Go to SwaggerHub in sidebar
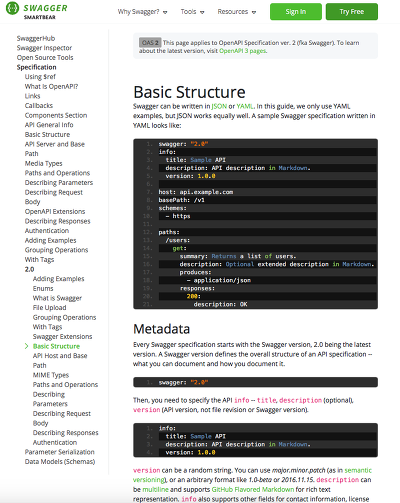This screenshot has height=503, width=400. (36, 38)
